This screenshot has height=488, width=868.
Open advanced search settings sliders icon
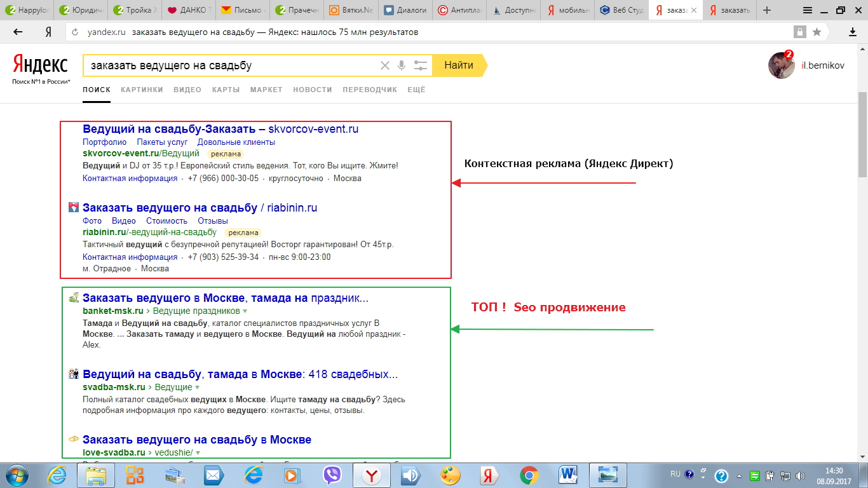coord(420,65)
